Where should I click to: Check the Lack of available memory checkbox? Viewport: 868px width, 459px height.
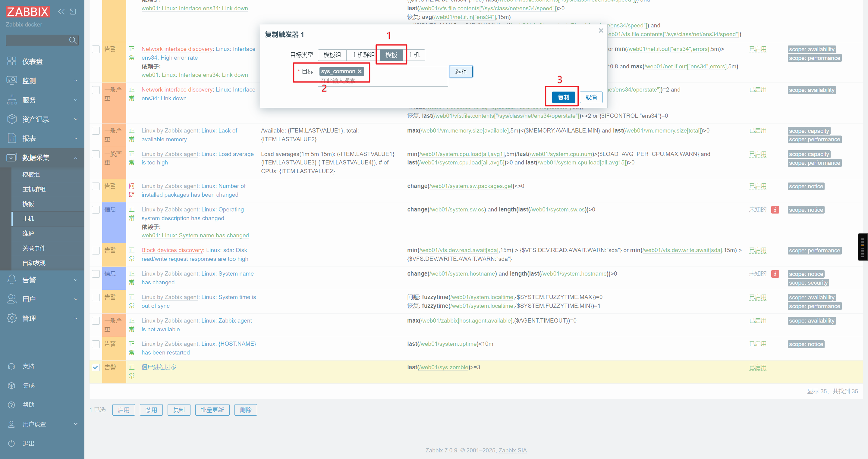[96, 131]
